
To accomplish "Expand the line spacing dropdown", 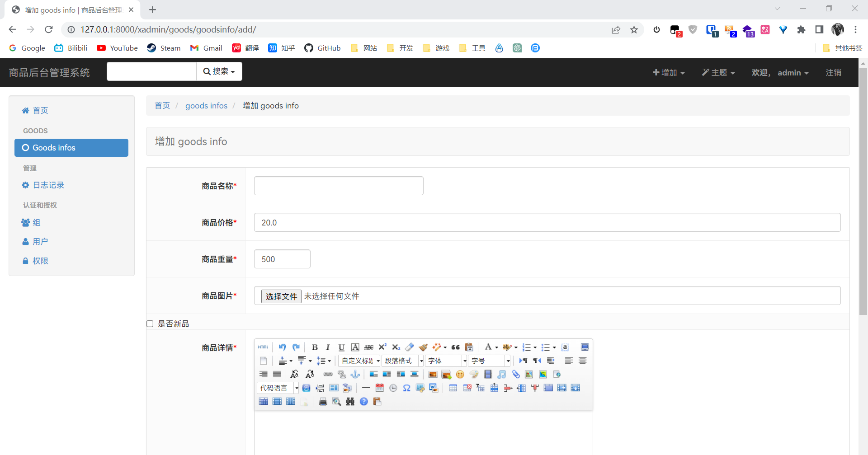I will point(329,361).
